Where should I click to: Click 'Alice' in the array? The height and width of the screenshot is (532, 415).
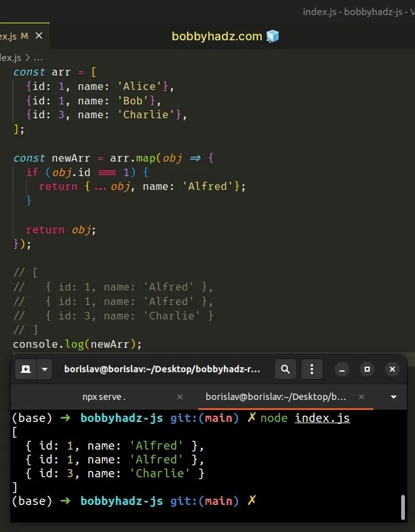pyautogui.click(x=139, y=86)
